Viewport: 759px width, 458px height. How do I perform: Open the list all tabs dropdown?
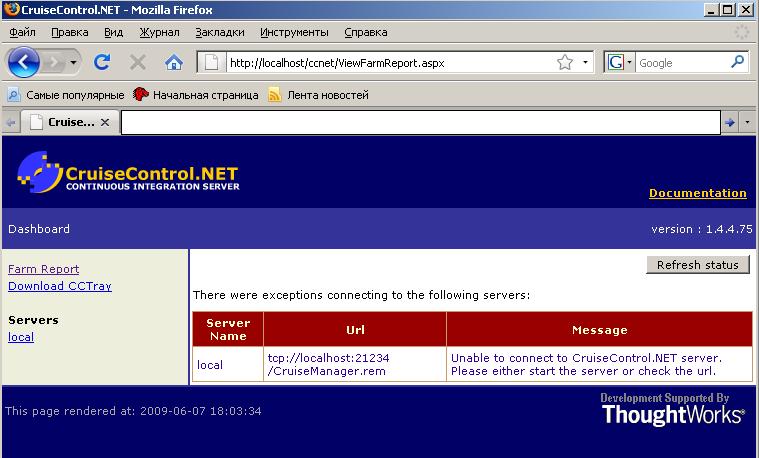click(747, 122)
